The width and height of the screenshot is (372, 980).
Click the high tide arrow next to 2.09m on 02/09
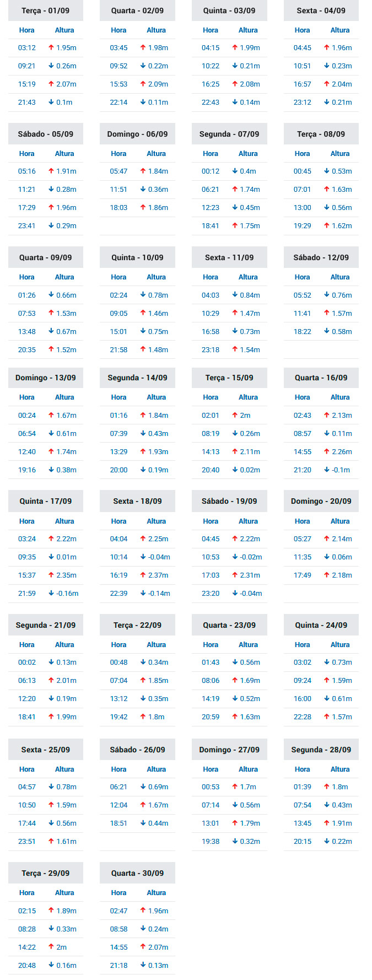click(143, 84)
